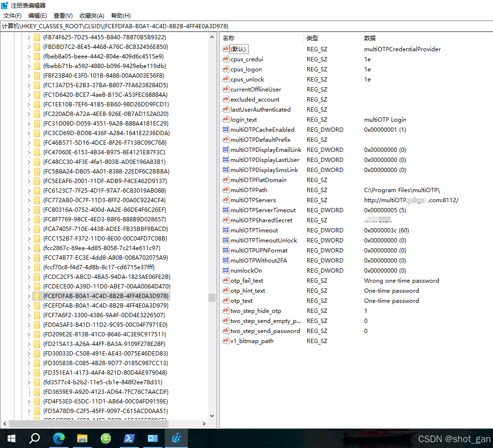Screen dimensions: 493x448
Task: Open taskbar search magnifier
Action: [34, 438]
